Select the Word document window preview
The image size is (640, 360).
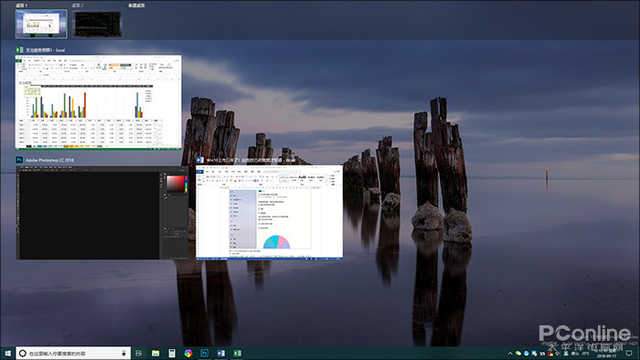pos(269,212)
